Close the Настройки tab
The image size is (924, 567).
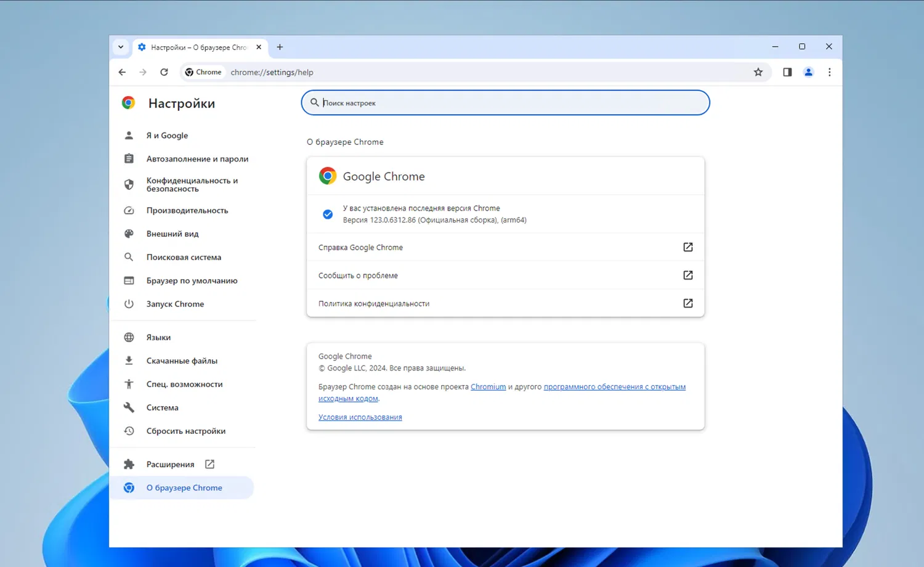(x=259, y=47)
